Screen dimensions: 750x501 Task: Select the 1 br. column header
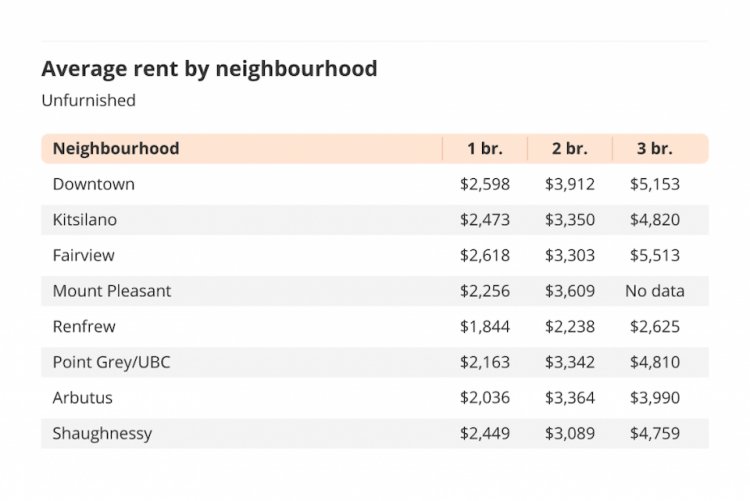[485, 148]
